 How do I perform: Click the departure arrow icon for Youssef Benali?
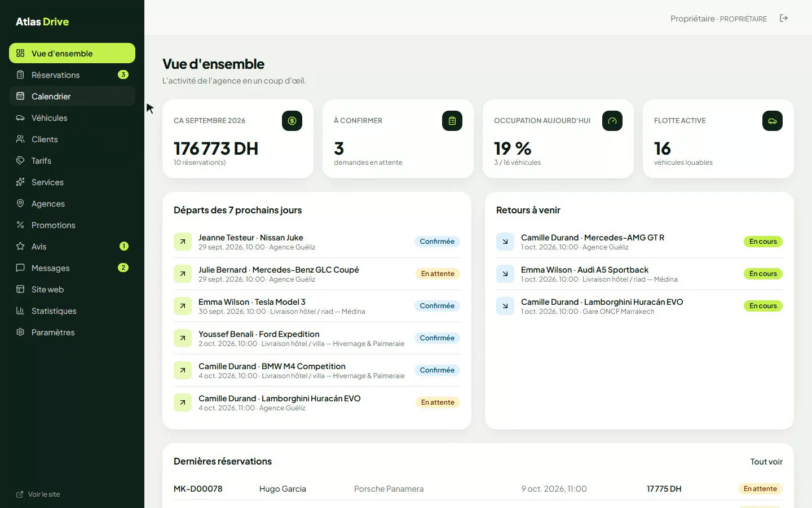coord(183,338)
